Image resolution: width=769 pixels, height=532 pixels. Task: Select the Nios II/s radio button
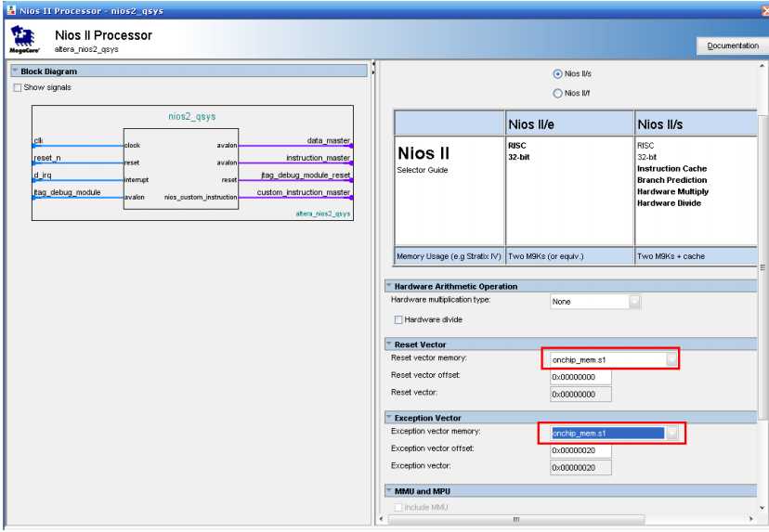point(557,74)
